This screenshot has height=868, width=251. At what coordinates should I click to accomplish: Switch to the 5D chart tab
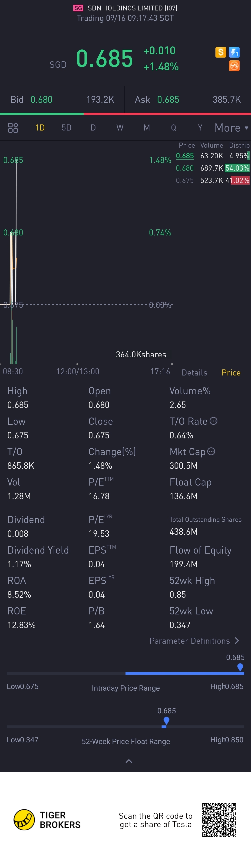coord(66,128)
